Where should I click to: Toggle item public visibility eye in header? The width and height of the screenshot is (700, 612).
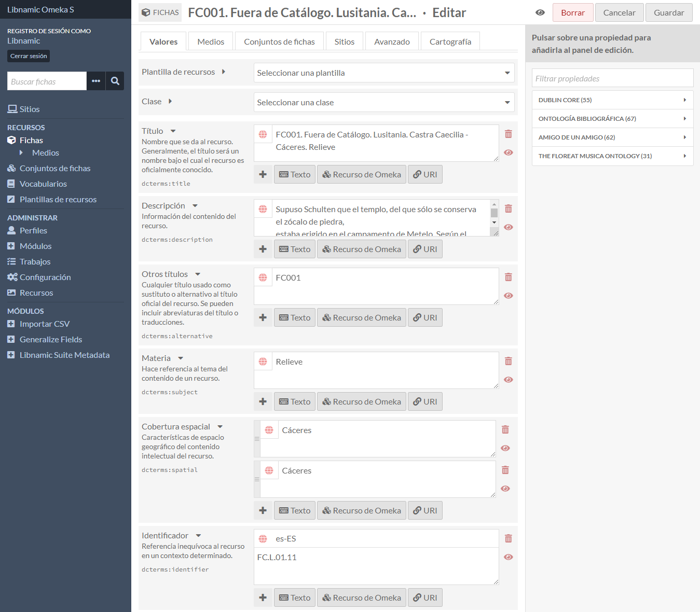click(540, 12)
